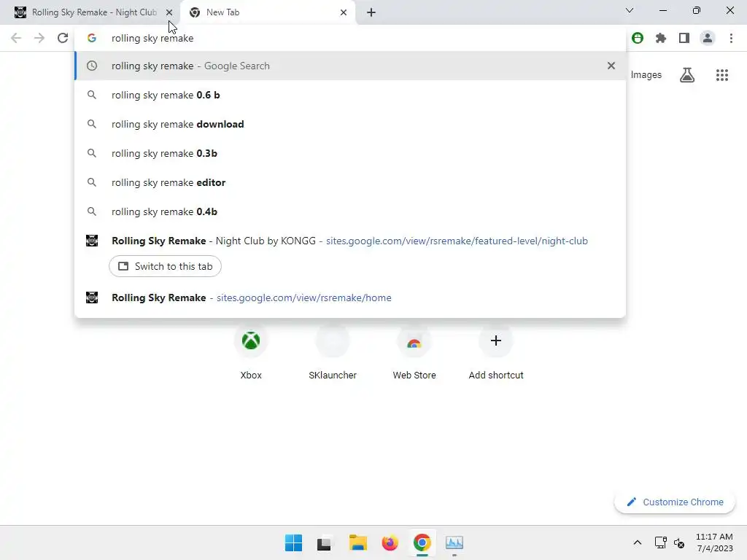Viewport: 747px width, 560px height.
Task: Close the Rolling Sky Remake tab
Action: pos(169,12)
